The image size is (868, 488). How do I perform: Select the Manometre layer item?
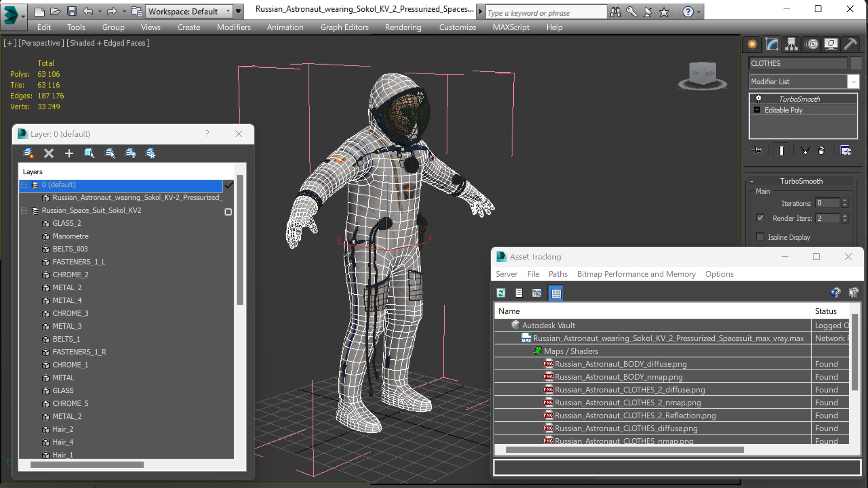click(70, 236)
